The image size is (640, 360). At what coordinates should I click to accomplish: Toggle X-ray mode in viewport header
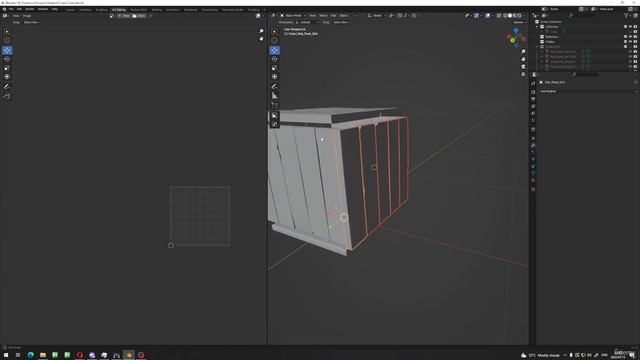coord(499,16)
